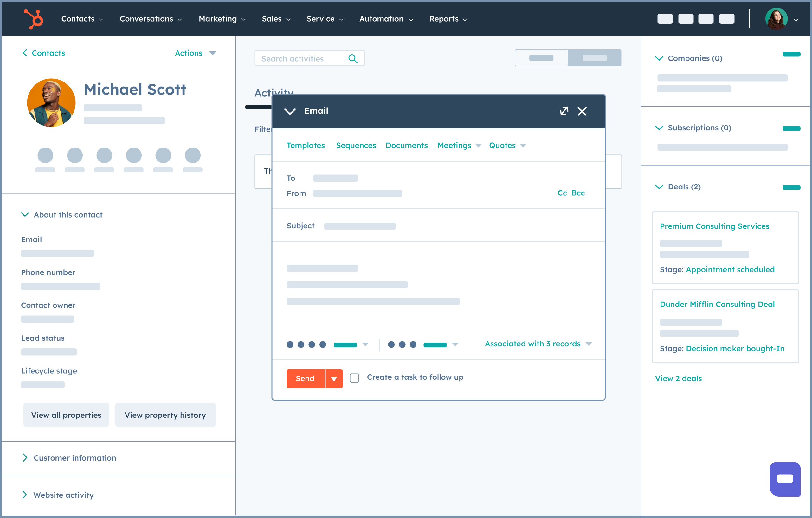This screenshot has width=812, height=518.
Task: Pop out the Email composer to full screen
Action: tap(564, 111)
